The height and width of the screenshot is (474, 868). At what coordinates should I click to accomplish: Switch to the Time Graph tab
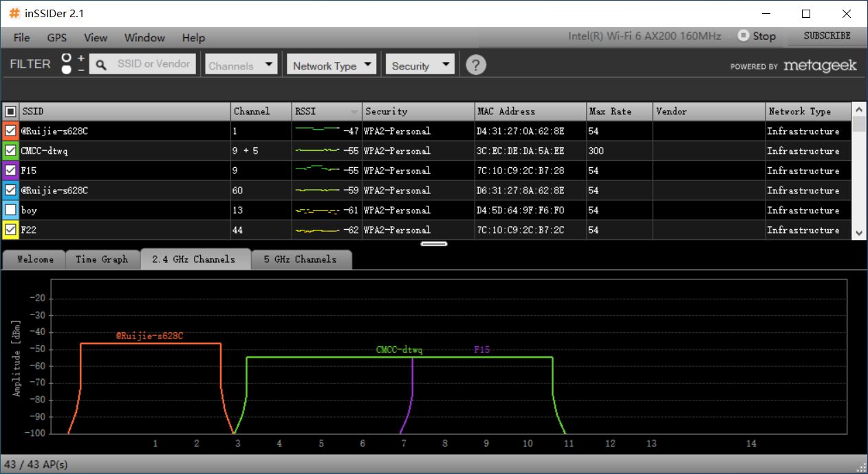[102, 259]
